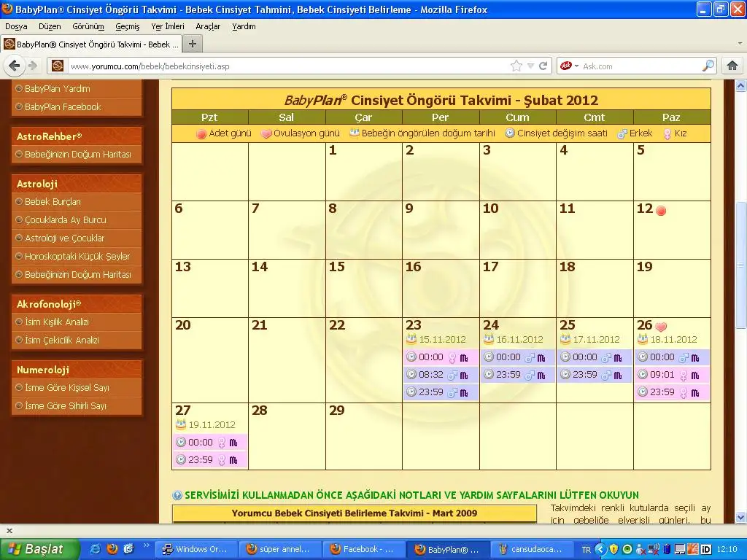Open a new tab with the plus button
The height and width of the screenshot is (560, 747).
pyautogui.click(x=193, y=44)
